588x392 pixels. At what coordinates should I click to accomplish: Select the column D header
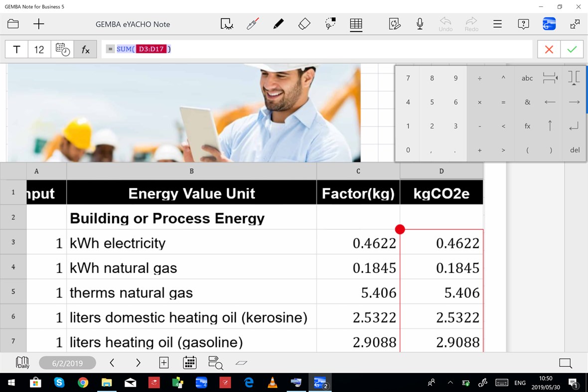point(441,171)
